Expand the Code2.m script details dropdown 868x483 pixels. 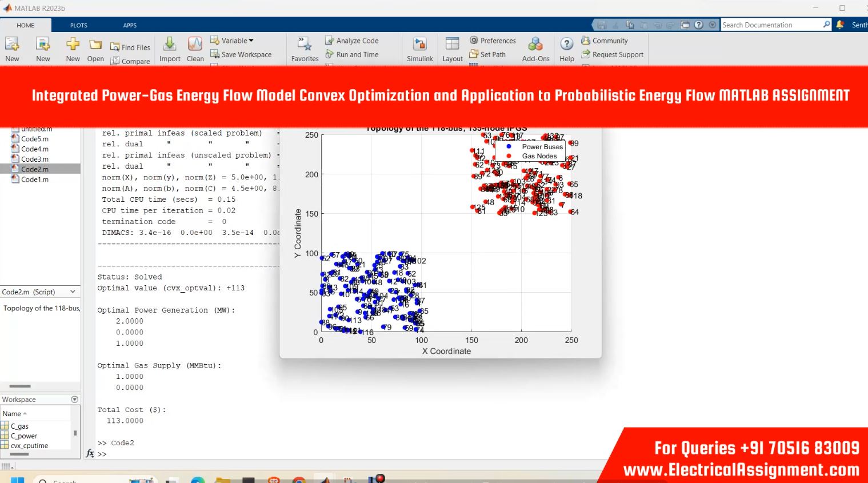(73, 292)
